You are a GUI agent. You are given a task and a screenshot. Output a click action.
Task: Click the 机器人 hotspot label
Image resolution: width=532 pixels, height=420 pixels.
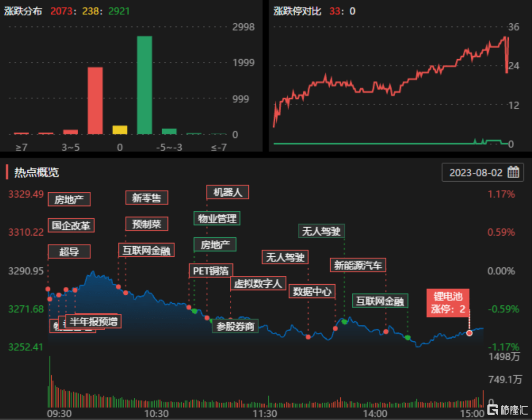coord(227,192)
